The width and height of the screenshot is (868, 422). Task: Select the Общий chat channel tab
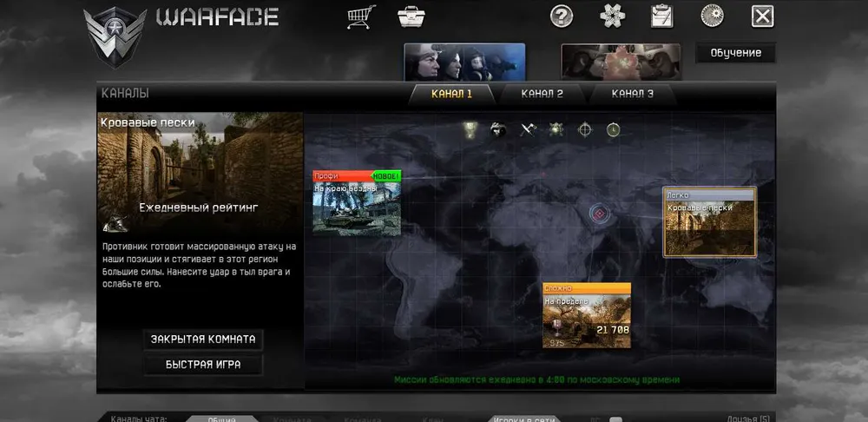point(221,419)
